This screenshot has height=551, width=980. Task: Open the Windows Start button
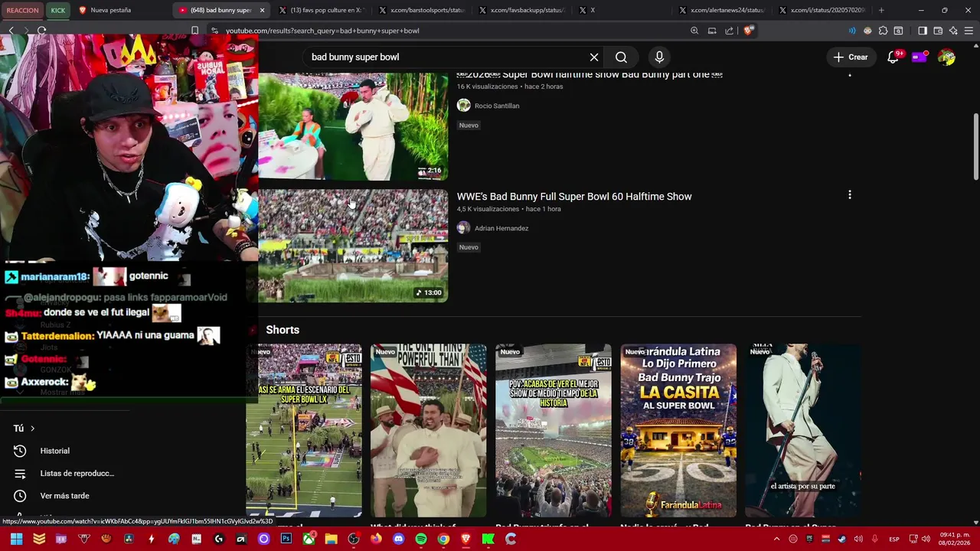16,539
